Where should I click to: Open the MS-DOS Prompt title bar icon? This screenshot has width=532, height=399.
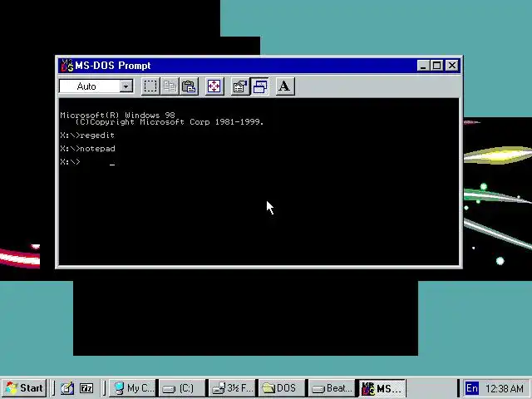pos(66,66)
